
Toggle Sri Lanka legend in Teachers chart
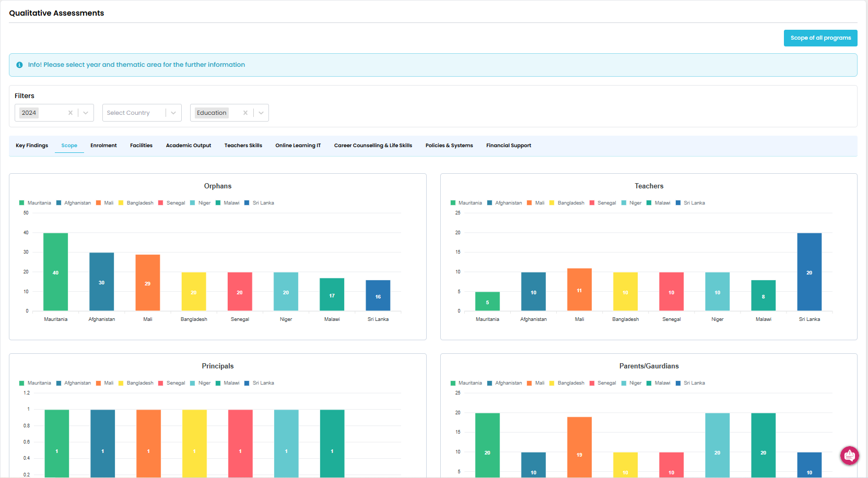(x=690, y=203)
